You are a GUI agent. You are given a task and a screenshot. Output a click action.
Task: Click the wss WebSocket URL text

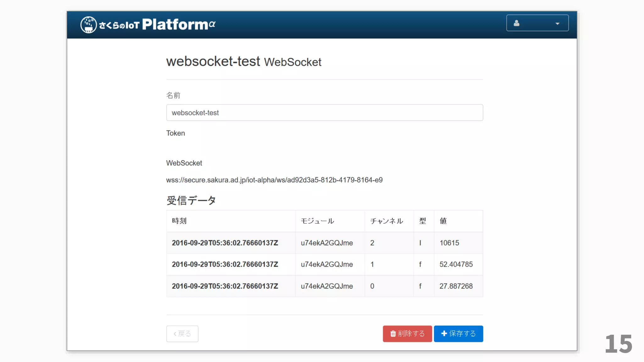tap(274, 180)
